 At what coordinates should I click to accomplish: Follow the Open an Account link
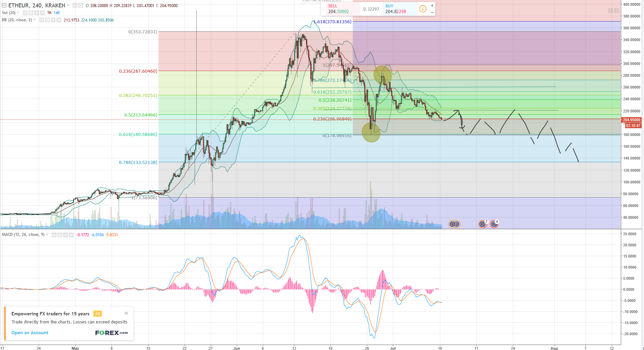pos(30,332)
